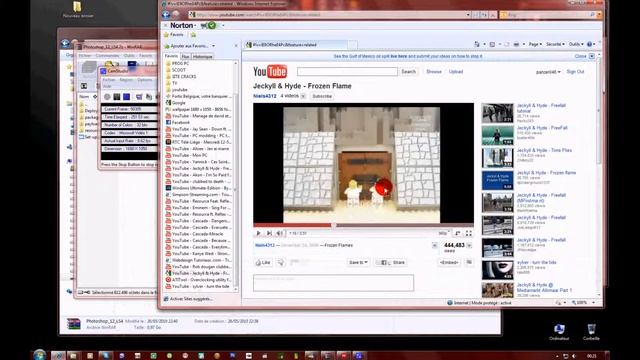Image resolution: width=640 pixels, height=360 pixels.
Task: Expand the view count statistics arrow
Action: [x=469, y=245]
